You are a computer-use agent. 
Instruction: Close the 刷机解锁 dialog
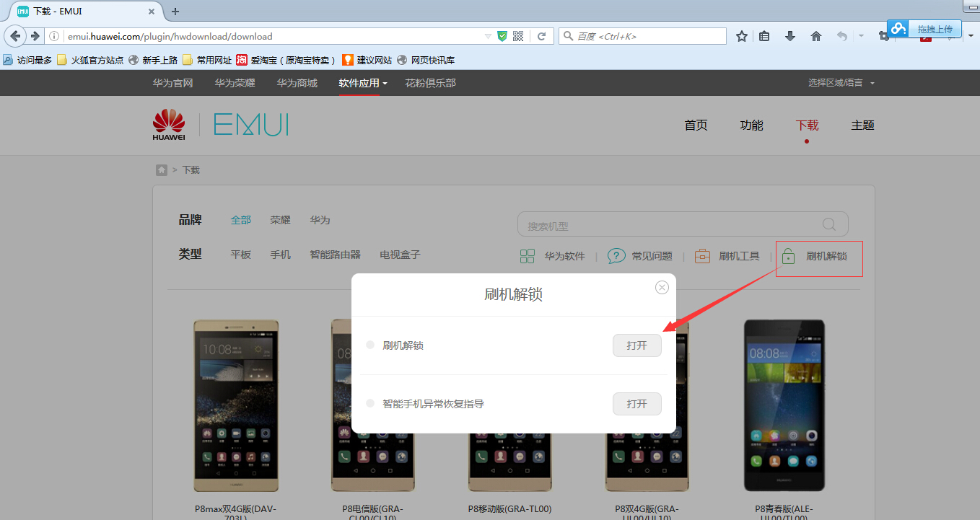[x=662, y=288]
